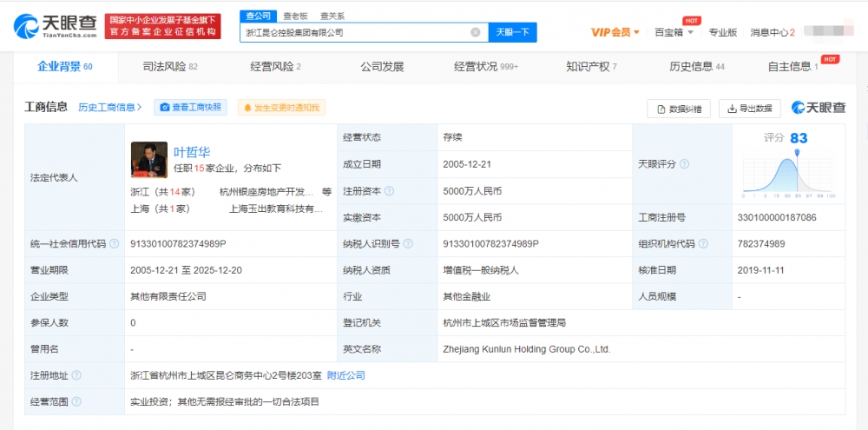The image size is (868, 430).
Task: Clear the search box text
Action: [475, 32]
